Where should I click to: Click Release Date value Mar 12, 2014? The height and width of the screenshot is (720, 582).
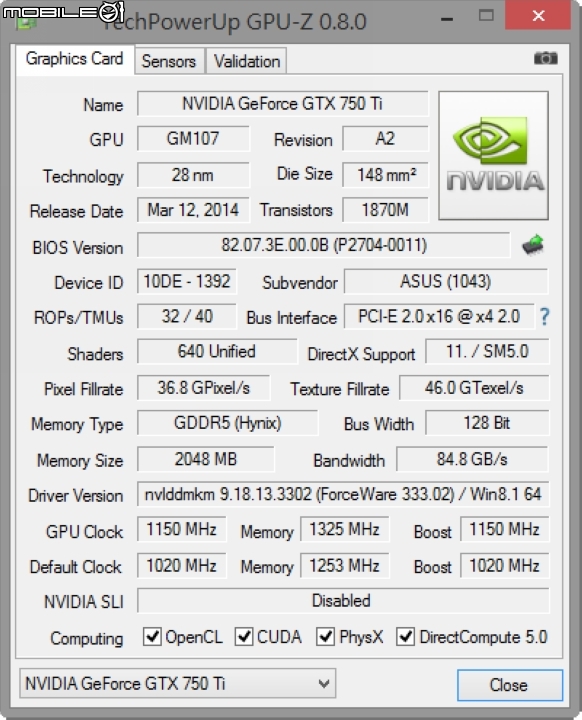click(x=193, y=210)
